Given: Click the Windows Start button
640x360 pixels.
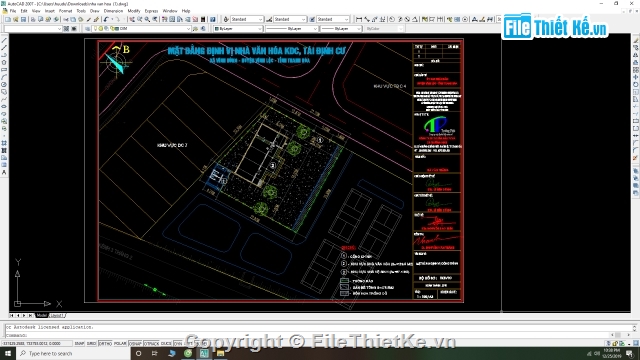Looking at the screenshot, I should [x=8, y=353].
